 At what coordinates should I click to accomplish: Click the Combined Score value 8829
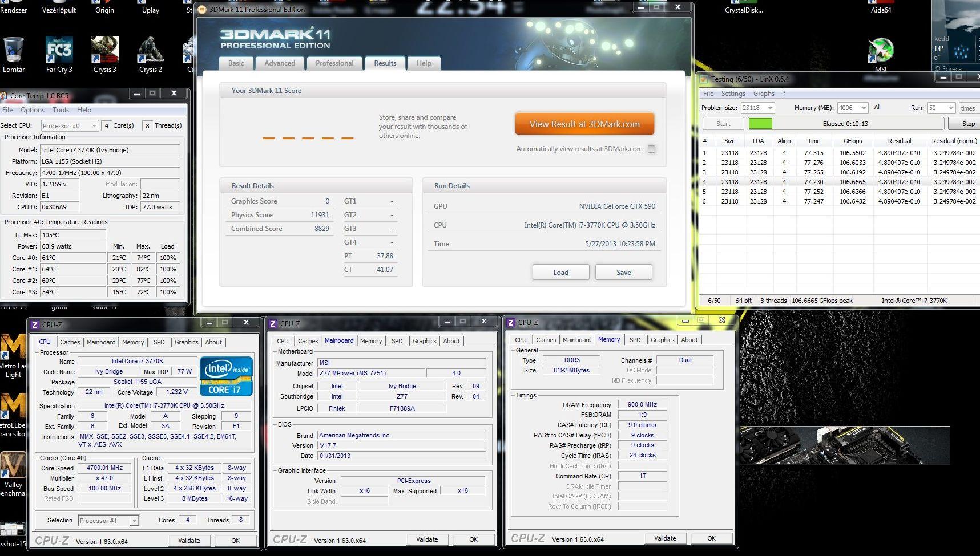(x=322, y=229)
